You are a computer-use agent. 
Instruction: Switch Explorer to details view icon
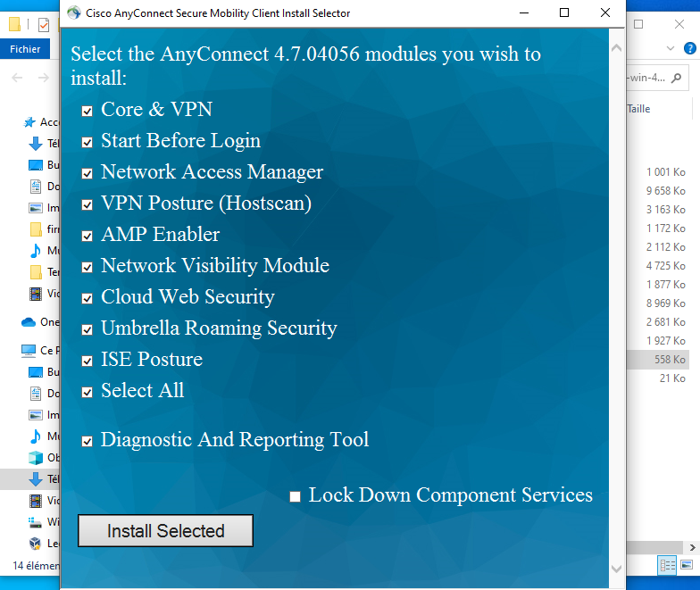(666, 565)
